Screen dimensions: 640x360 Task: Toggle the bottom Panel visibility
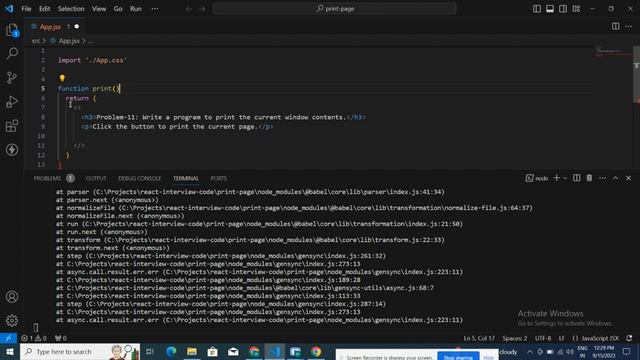(550, 9)
